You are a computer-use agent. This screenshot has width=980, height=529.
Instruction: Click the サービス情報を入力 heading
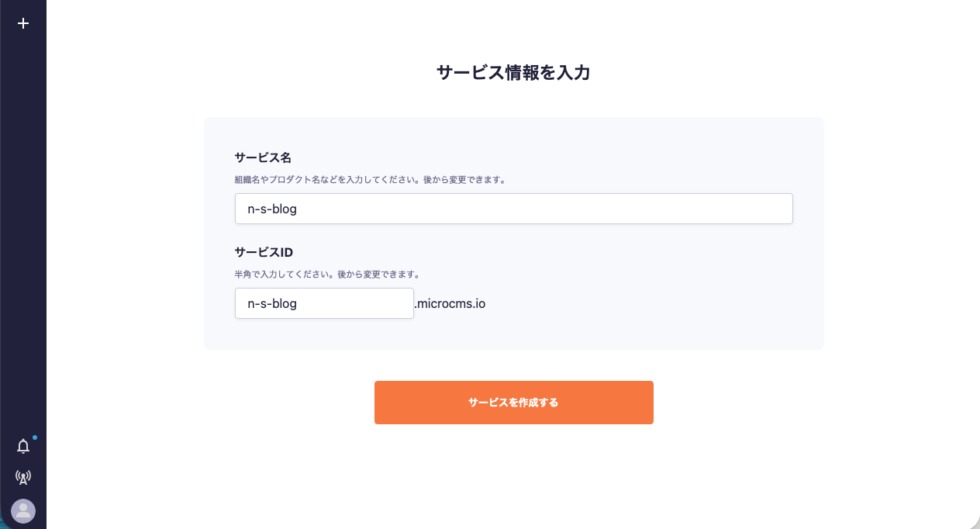click(x=513, y=73)
